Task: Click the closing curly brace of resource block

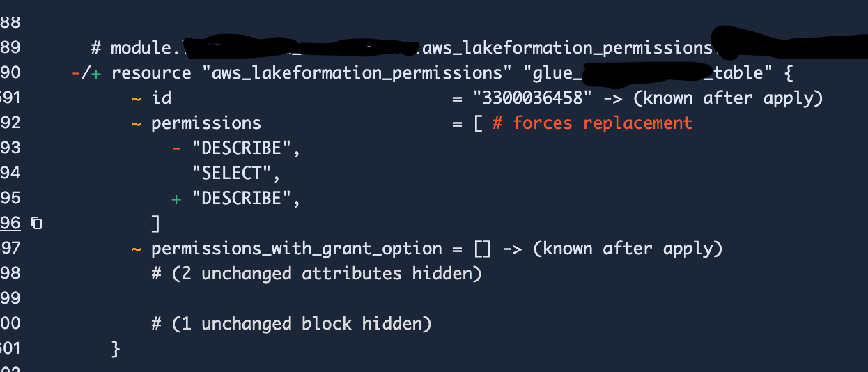Action: pyautogui.click(x=116, y=348)
